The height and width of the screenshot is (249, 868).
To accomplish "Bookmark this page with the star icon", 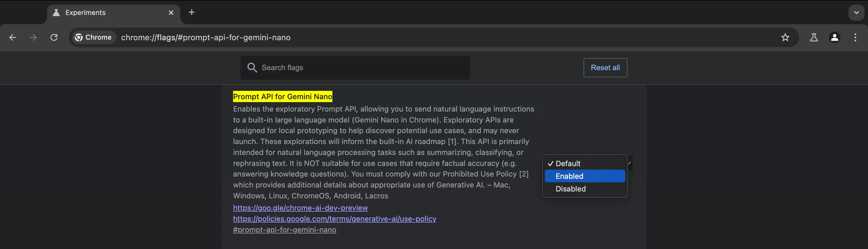I will point(785,37).
